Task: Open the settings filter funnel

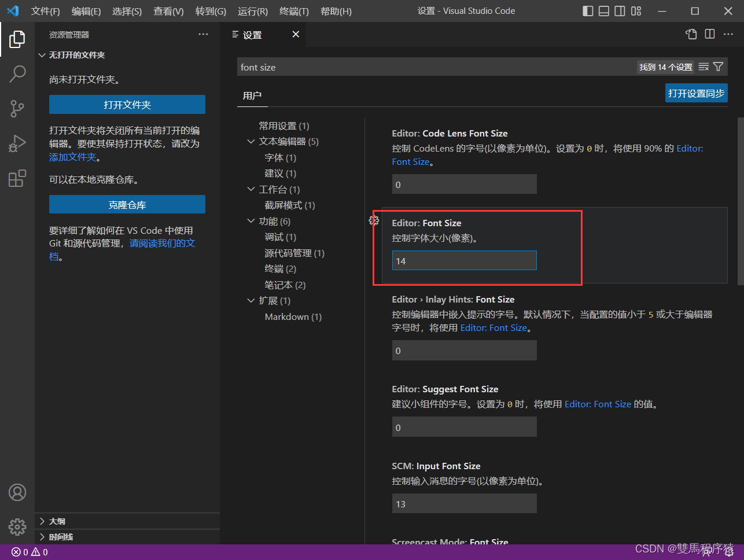Action: [719, 67]
